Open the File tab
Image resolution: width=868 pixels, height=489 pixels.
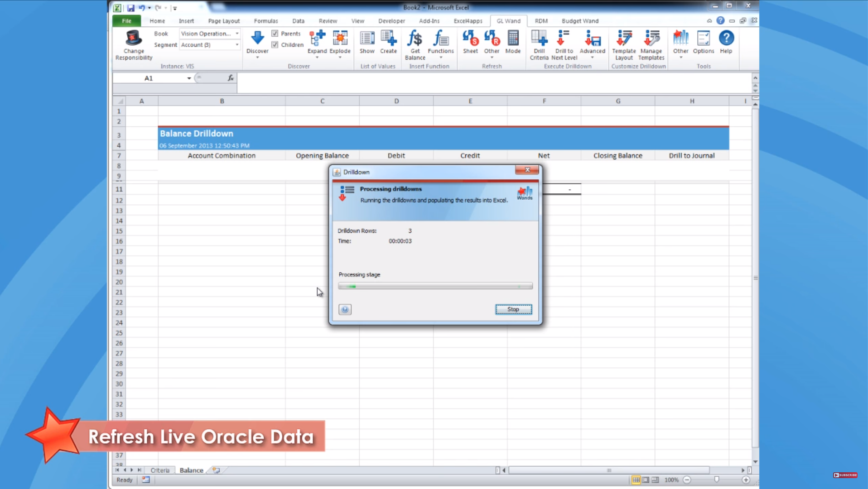point(126,21)
